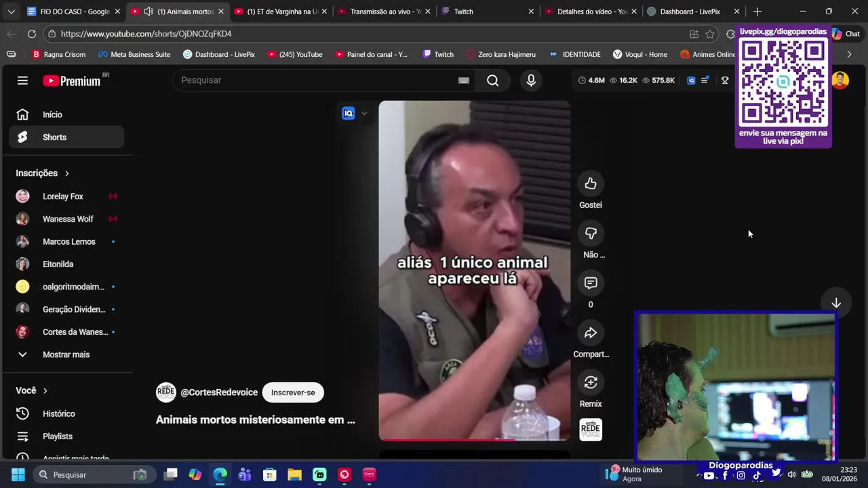Open Windows Start menu
Image resolution: width=868 pixels, height=488 pixels.
tap(18, 474)
